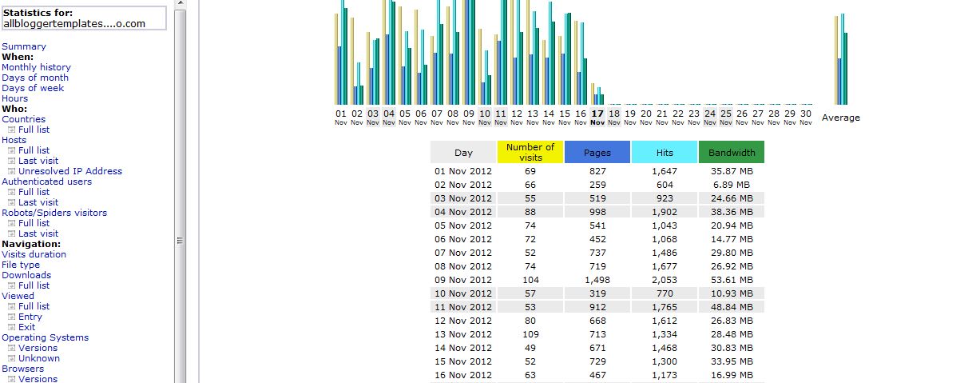Click the yellow Number of visits header
This screenshot has width=980, height=383.
click(530, 152)
